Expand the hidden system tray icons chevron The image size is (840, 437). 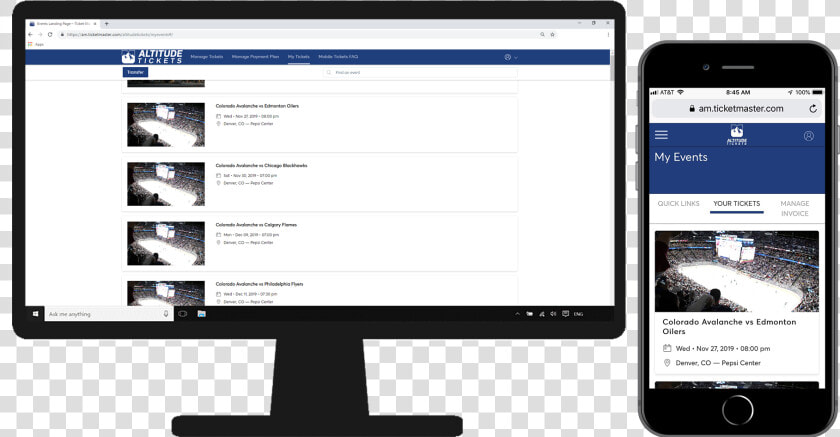[x=517, y=314]
